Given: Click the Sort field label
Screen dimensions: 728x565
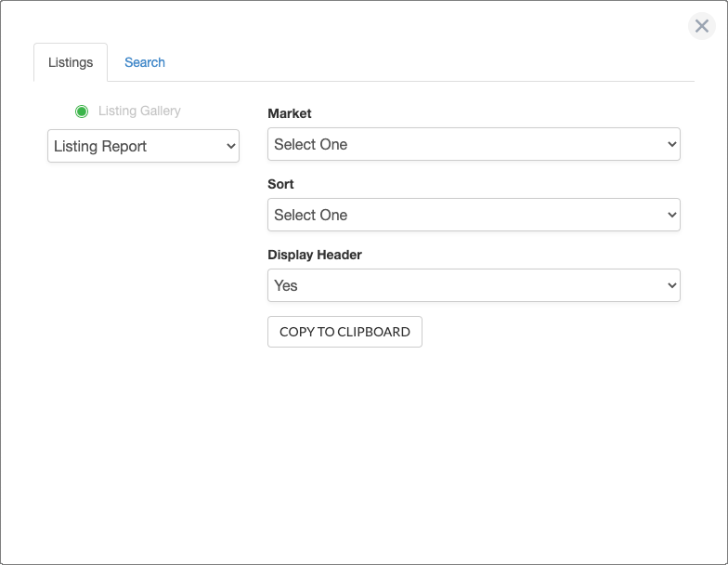Looking at the screenshot, I should (280, 184).
